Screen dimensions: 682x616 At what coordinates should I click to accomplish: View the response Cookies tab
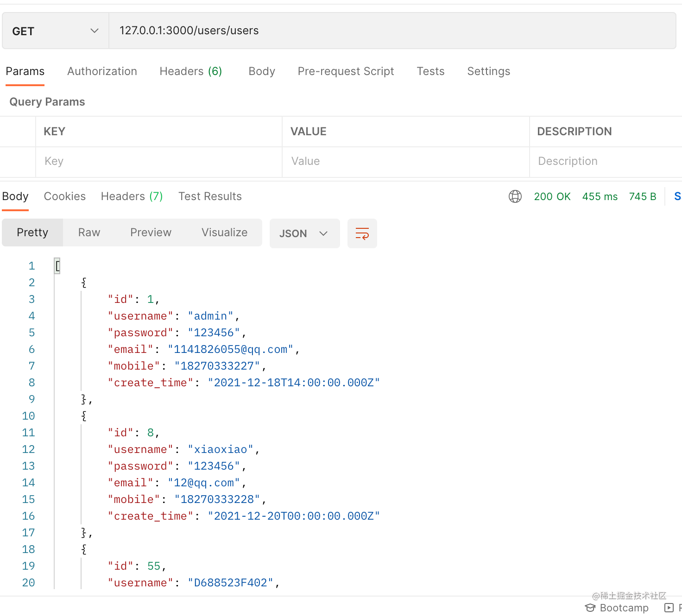pyautogui.click(x=64, y=196)
